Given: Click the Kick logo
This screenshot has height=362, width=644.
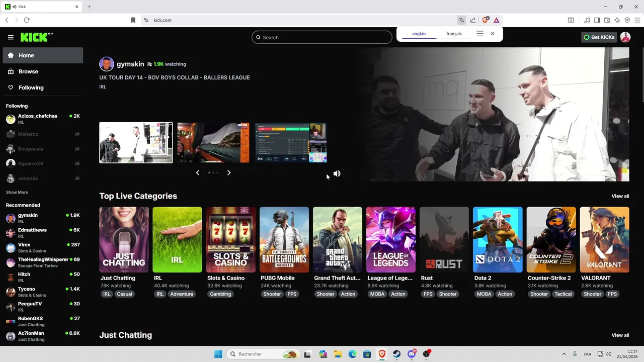Looking at the screenshot, I should [x=36, y=37].
